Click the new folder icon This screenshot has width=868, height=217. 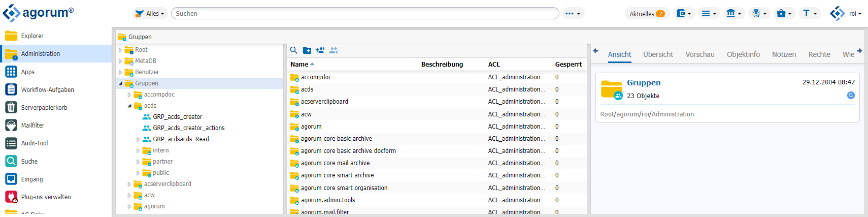(x=307, y=50)
